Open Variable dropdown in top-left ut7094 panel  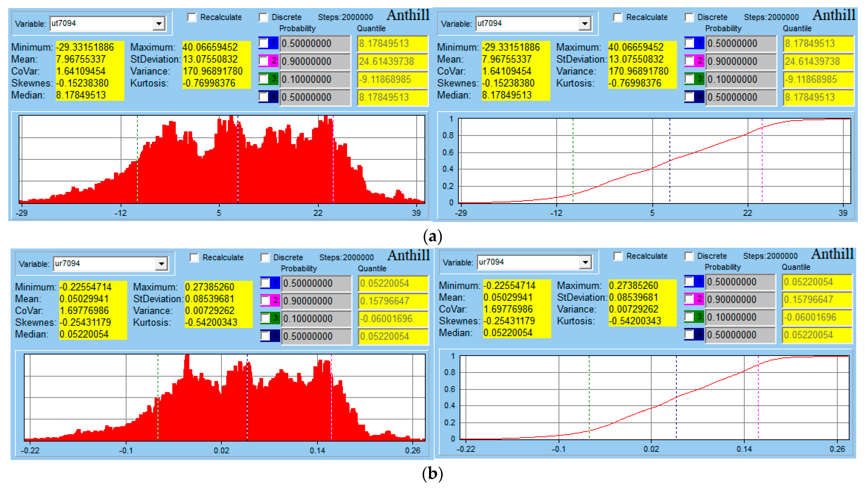point(158,24)
